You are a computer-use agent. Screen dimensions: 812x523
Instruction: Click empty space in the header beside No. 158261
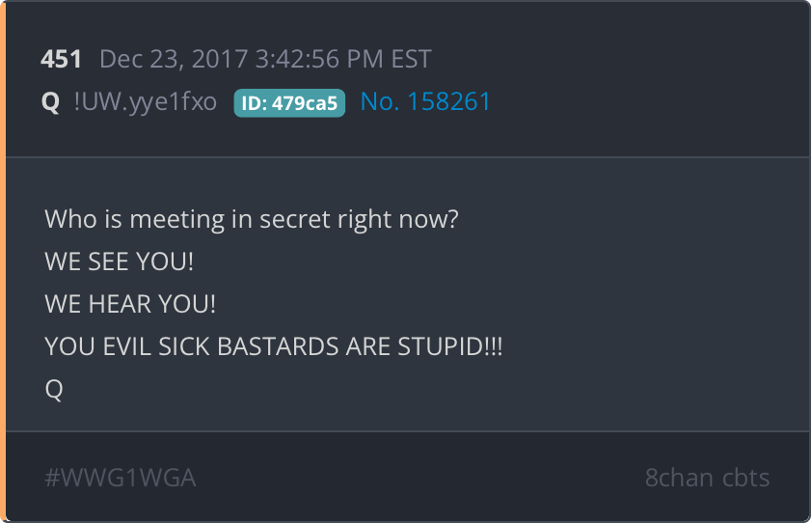tap(647, 101)
